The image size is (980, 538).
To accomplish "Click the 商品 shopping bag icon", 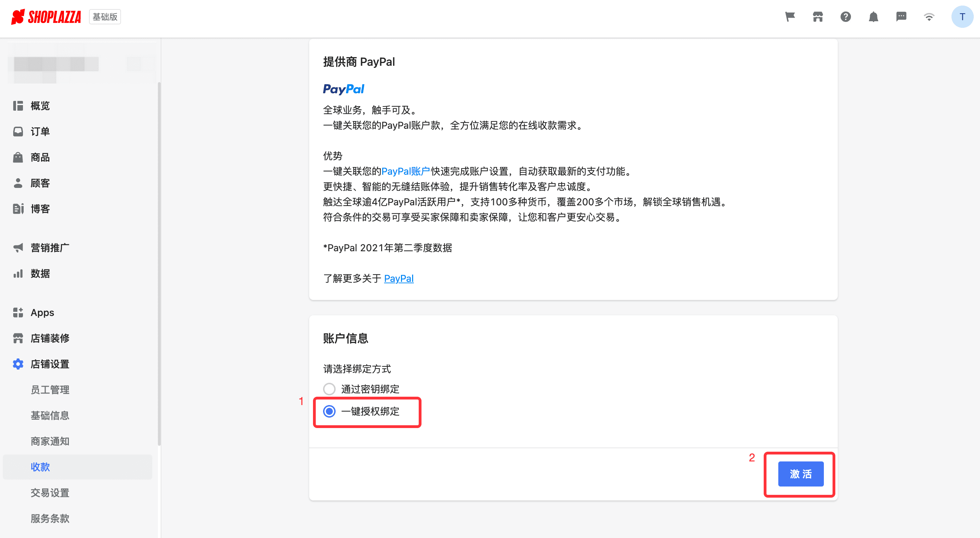I will tap(18, 157).
